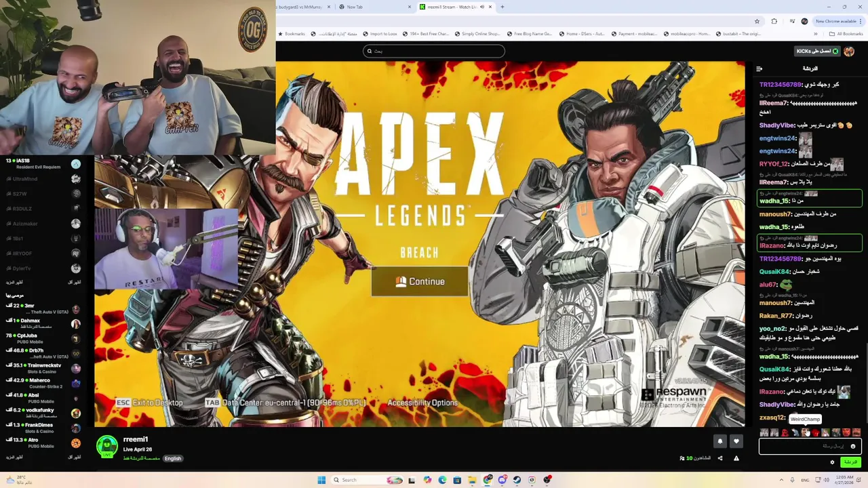Open Absi channel in sidebar
Viewport: 868px width, 488px height.
click(43, 399)
